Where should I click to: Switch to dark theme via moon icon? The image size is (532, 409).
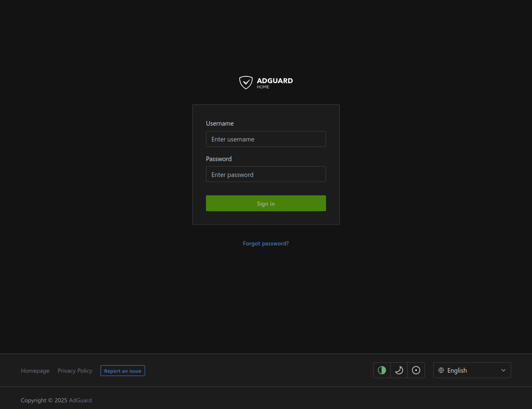[x=399, y=370]
